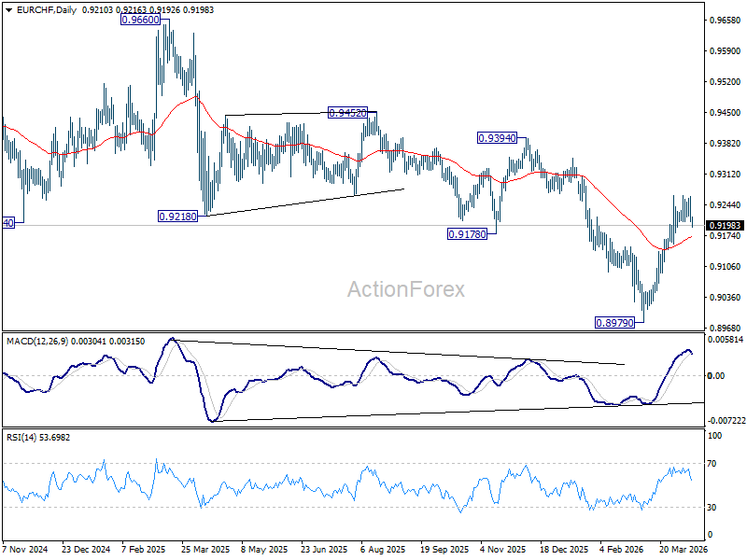Click the 0.95200 price axis value
The height and width of the screenshot is (560, 747).
[726, 82]
